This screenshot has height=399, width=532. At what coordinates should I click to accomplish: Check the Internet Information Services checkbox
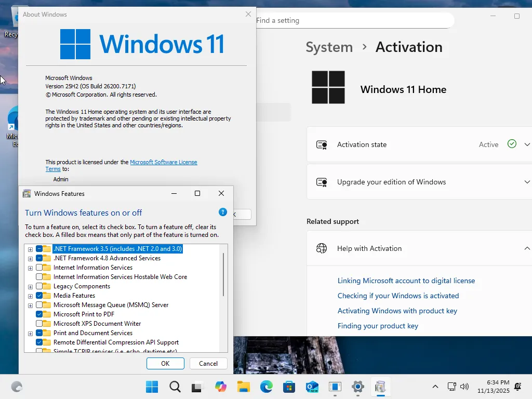(x=40, y=268)
